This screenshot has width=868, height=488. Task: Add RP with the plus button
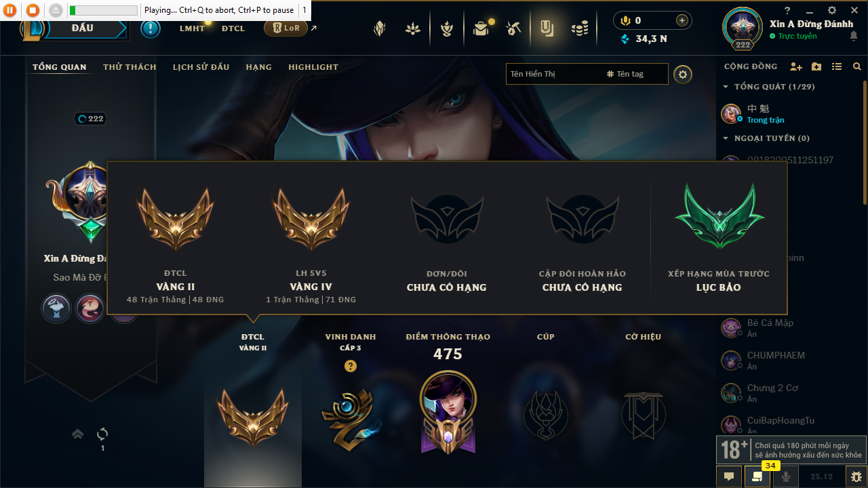click(682, 20)
